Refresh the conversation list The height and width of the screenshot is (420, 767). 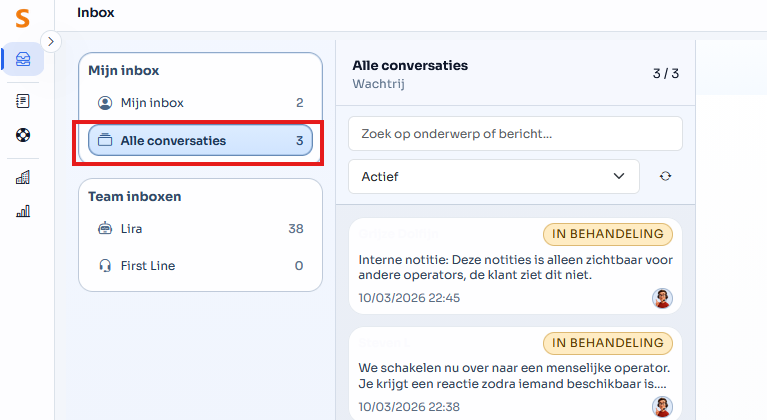click(x=665, y=176)
